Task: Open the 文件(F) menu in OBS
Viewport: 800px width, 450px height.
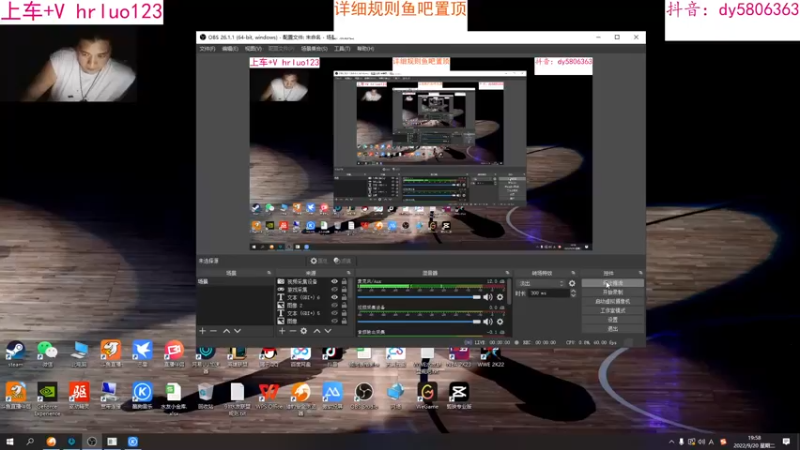Action: tap(207, 49)
